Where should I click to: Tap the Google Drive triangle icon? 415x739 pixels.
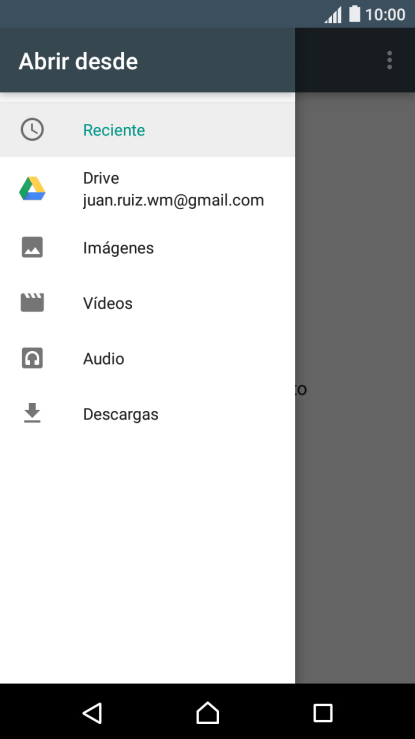tap(32, 189)
